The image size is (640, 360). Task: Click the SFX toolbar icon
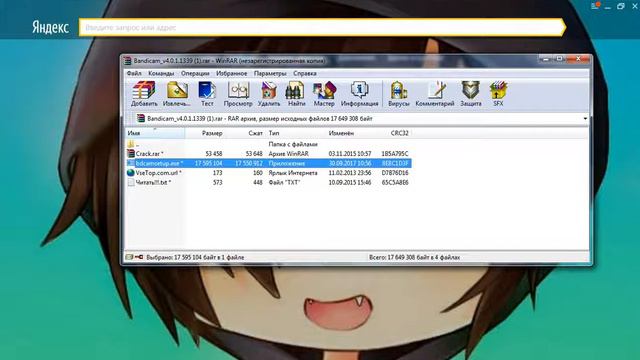point(498,90)
